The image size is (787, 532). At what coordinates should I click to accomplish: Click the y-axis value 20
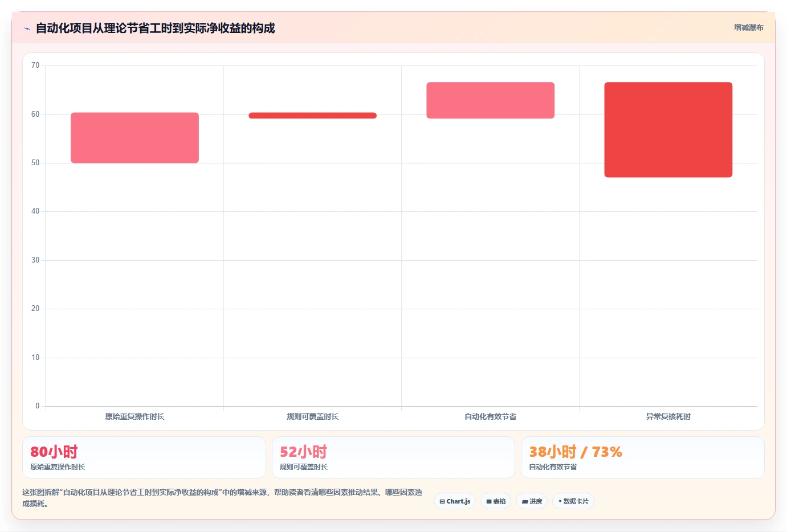(x=35, y=309)
